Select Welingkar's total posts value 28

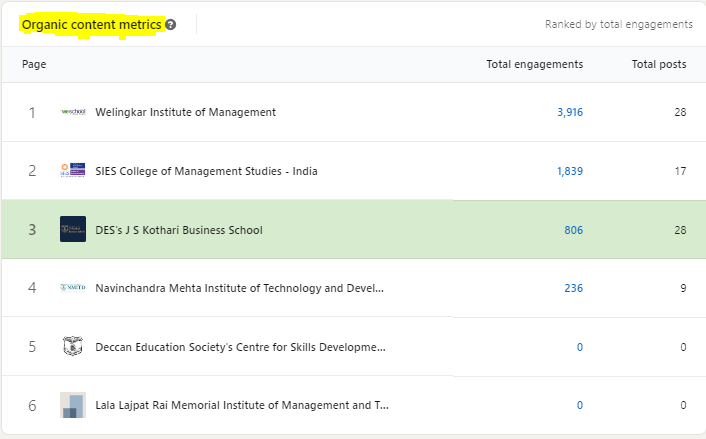(x=680, y=112)
